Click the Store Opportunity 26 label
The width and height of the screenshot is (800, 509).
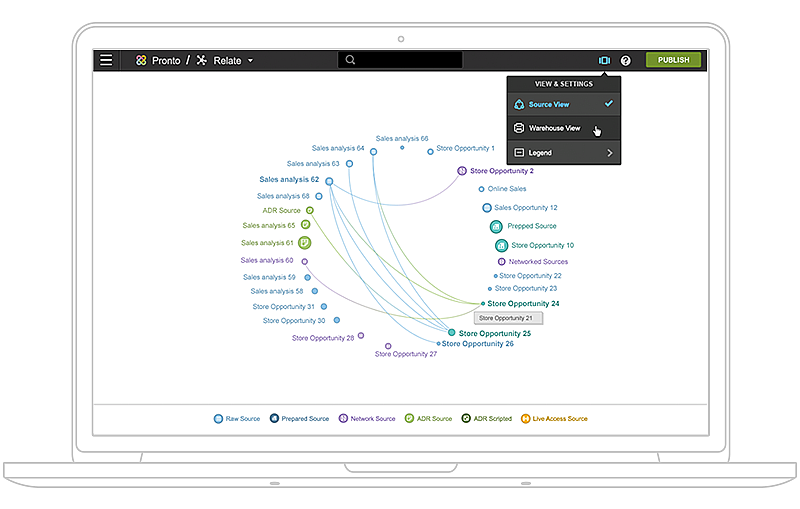[478, 344]
